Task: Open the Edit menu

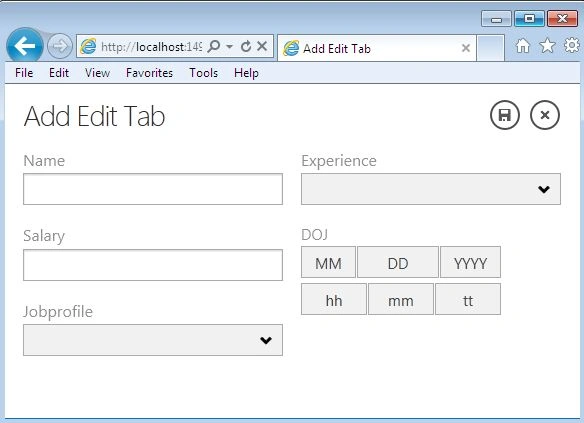Action: [59, 73]
